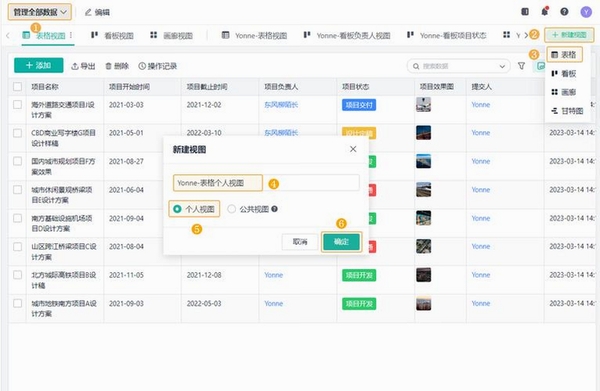Close the 新建视图 dialog with X
The height and width of the screenshot is (391, 600).
coord(353,149)
